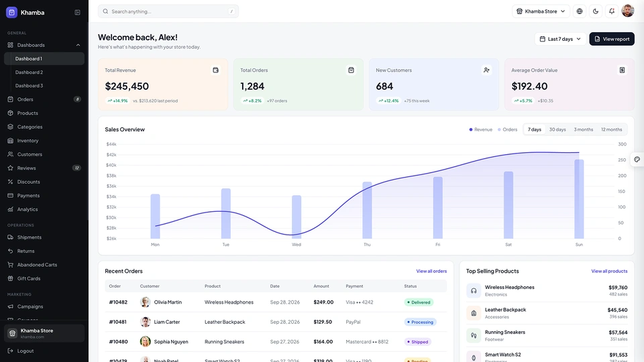Click the Khamba logo icon
Screen dimensions: 644x362
point(11,12)
